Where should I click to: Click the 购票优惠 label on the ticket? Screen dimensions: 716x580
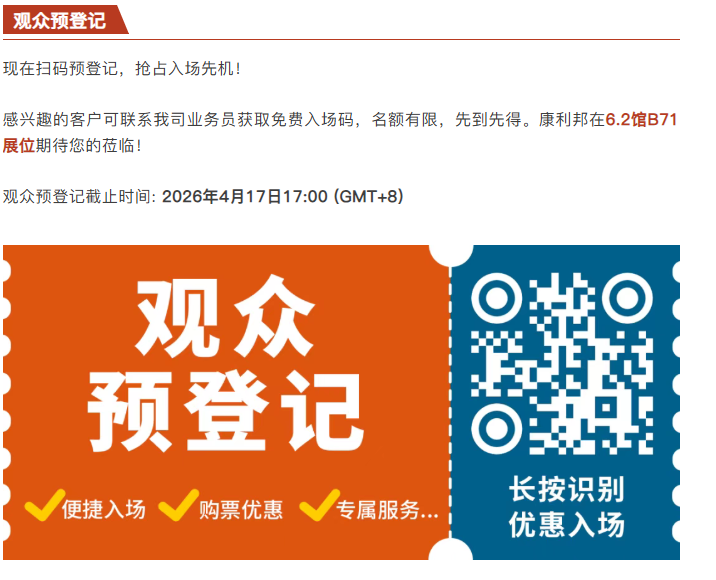[x=241, y=509]
